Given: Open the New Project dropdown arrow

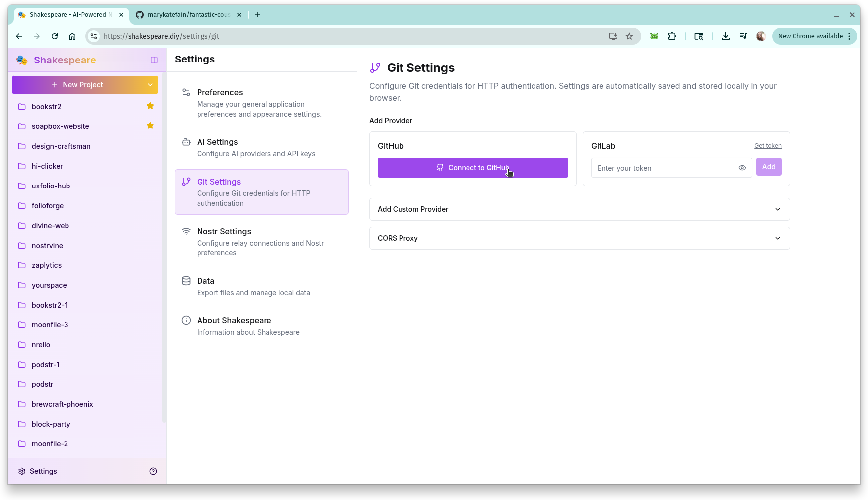Looking at the screenshot, I should click(150, 85).
